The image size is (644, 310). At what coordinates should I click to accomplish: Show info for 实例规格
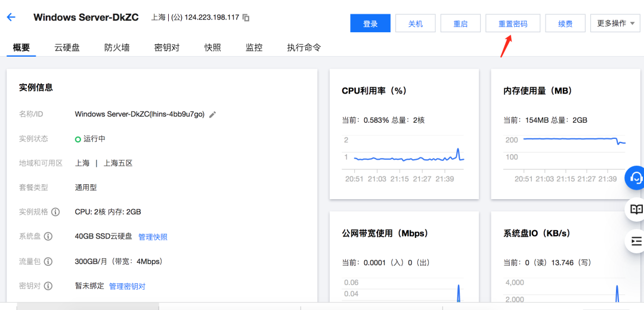pos(56,212)
